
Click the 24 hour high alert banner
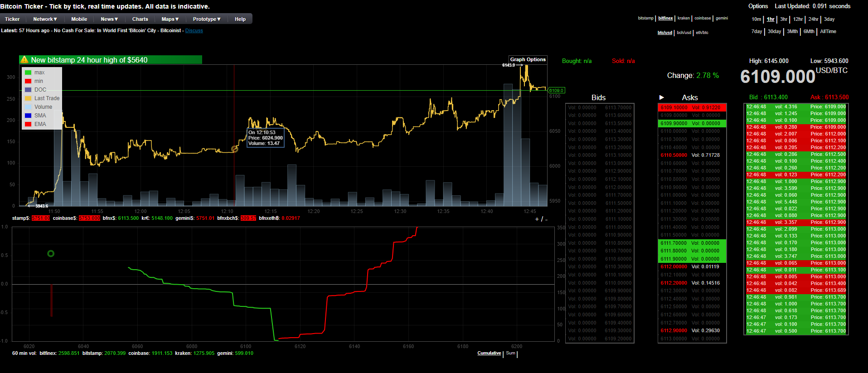click(111, 60)
